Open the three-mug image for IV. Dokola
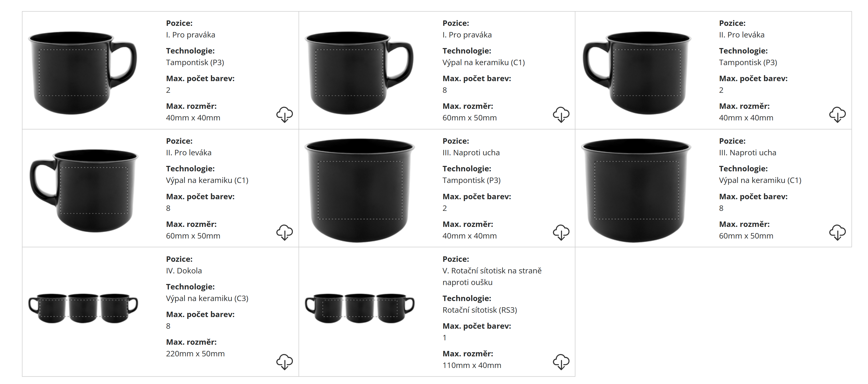The width and height of the screenshot is (868, 384). click(83, 308)
